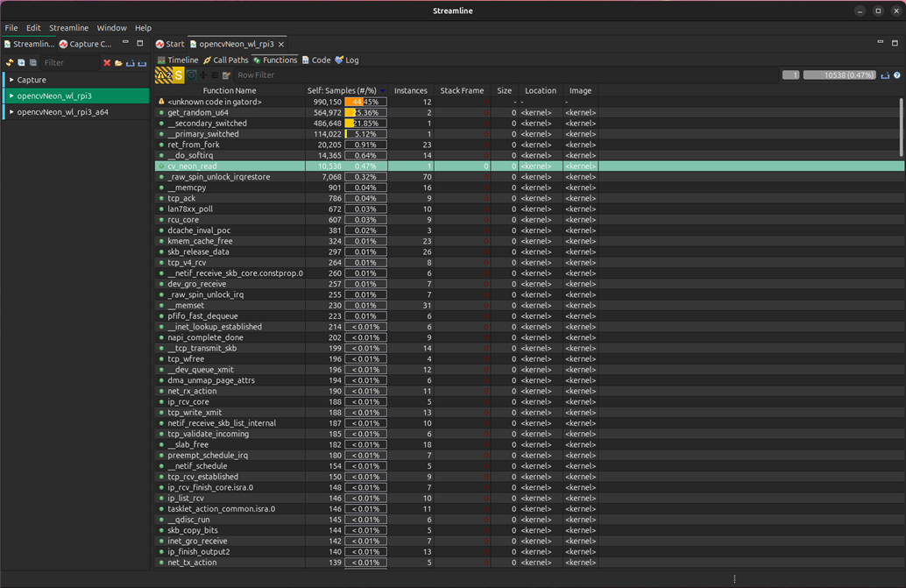Screen dimensions: 906x588
Task: Expand the Capture tree node
Action: click(x=11, y=80)
